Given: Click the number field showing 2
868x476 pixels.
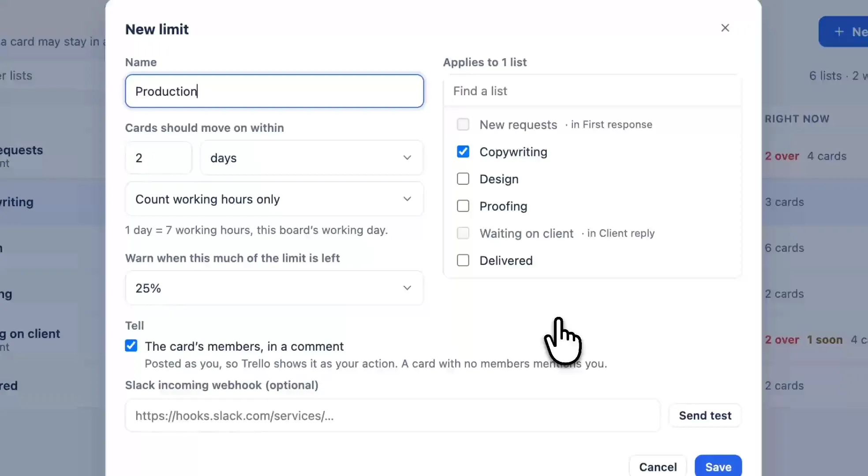Looking at the screenshot, I should point(159,158).
